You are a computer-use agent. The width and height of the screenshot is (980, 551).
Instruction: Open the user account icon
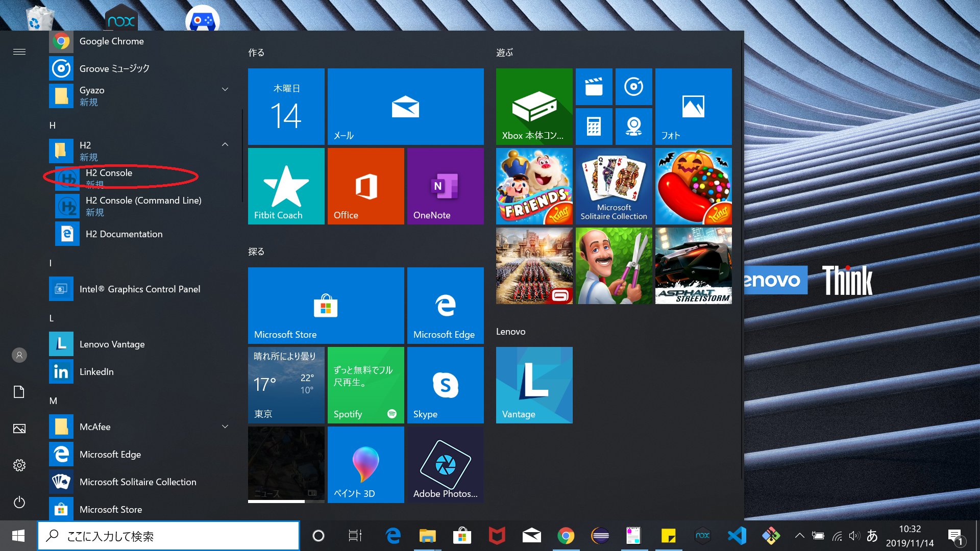click(19, 355)
